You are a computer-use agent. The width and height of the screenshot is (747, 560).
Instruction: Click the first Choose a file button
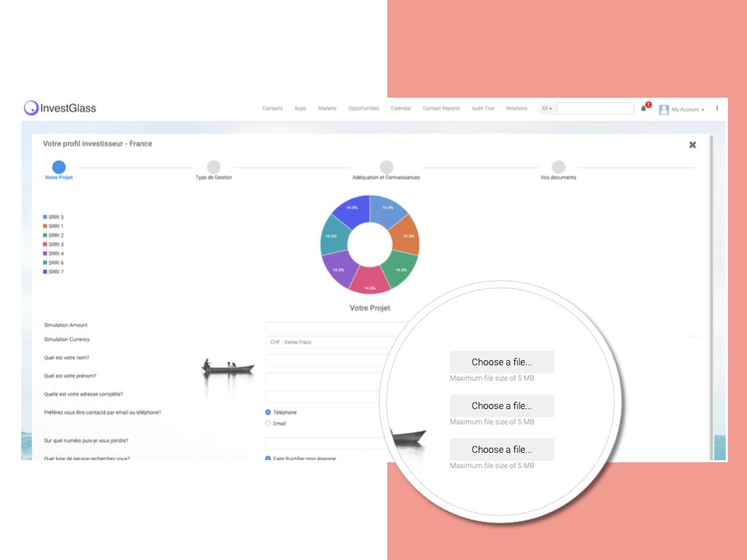[x=501, y=362]
